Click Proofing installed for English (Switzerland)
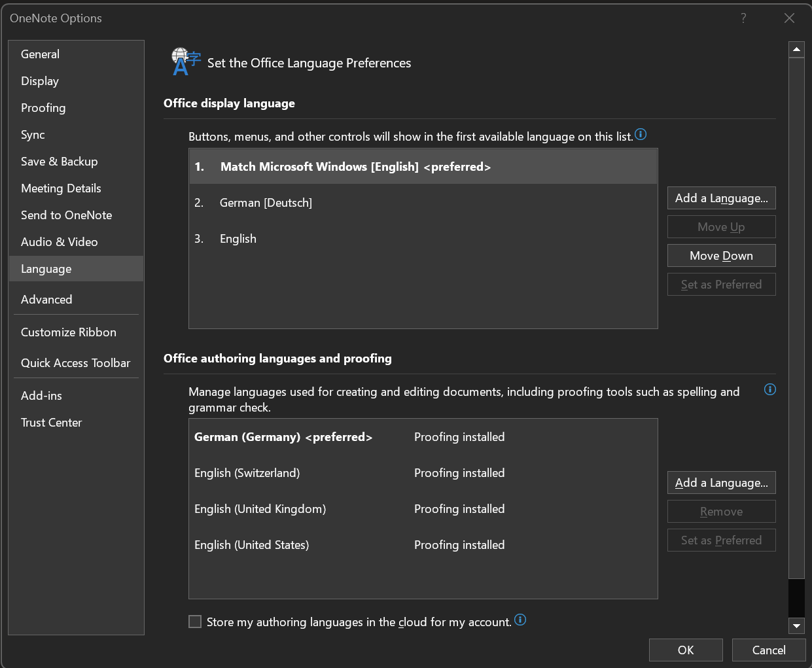Screen dimensions: 812x668 459,473
